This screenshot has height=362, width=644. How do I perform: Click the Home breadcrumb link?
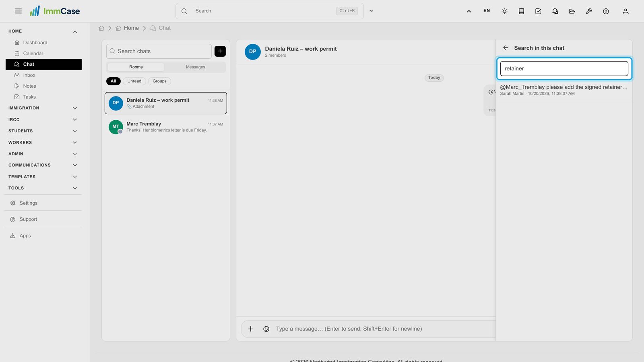127,28
